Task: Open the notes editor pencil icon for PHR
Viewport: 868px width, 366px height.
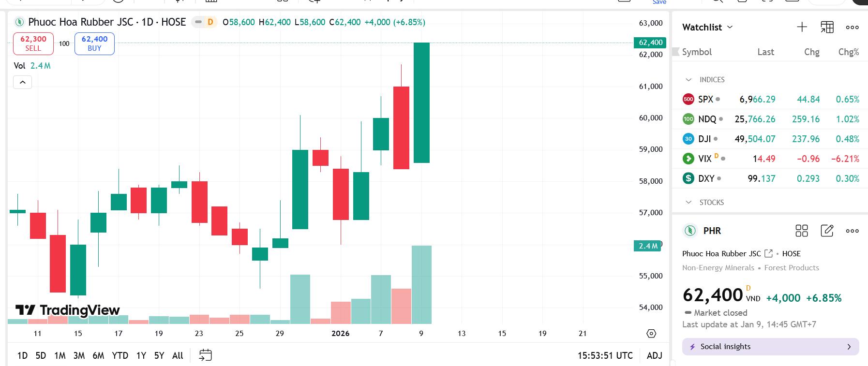Action: tap(827, 231)
